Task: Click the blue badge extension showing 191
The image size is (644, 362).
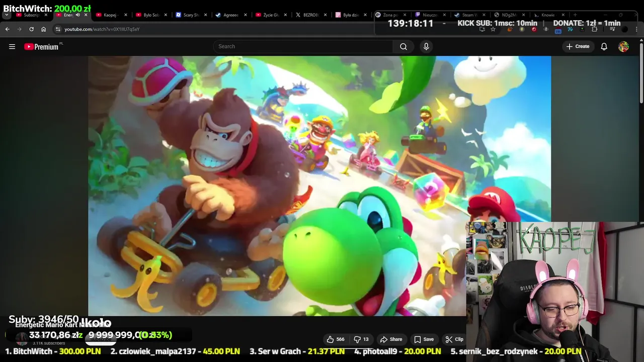Action: pyautogui.click(x=558, y=30)
